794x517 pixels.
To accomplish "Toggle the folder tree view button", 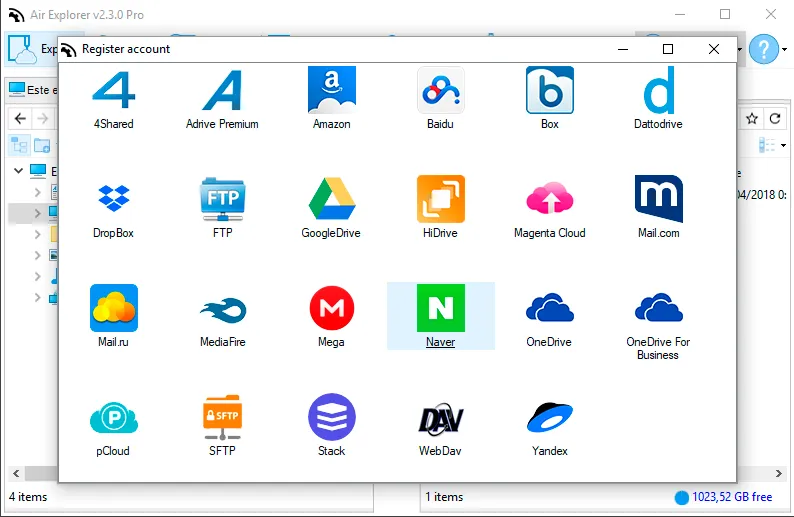I will [19, 145].
